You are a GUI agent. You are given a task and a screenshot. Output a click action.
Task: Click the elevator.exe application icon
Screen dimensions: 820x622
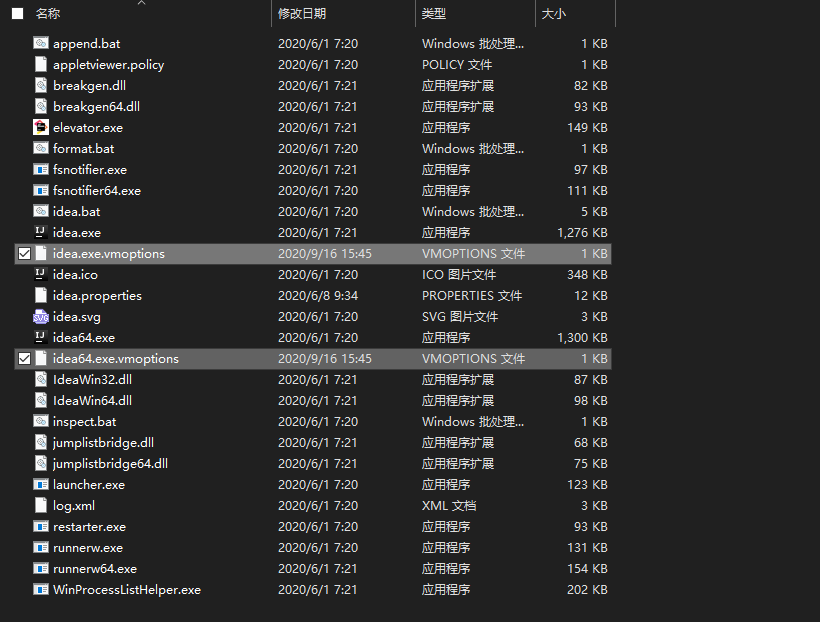click(41, 127)
